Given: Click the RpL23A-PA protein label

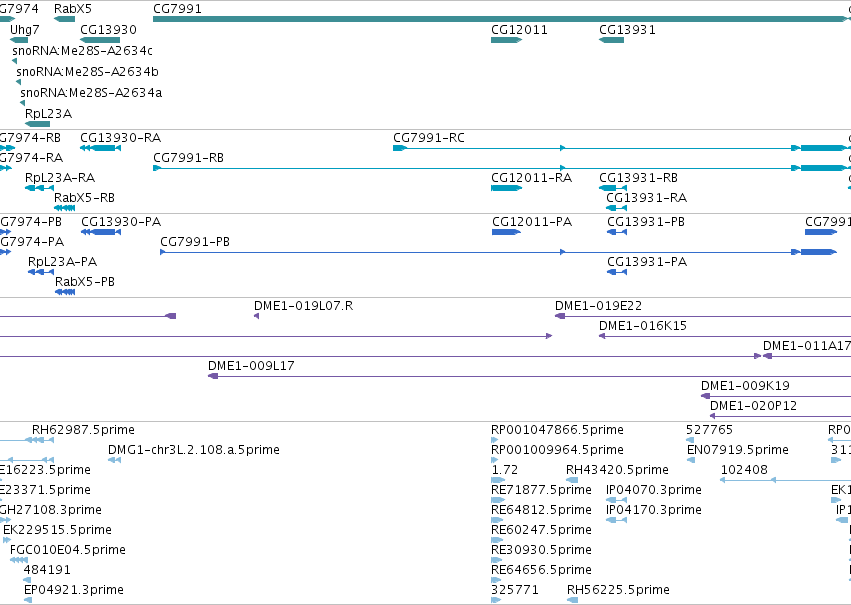Looking at the screenshot, I should (62, 262).
